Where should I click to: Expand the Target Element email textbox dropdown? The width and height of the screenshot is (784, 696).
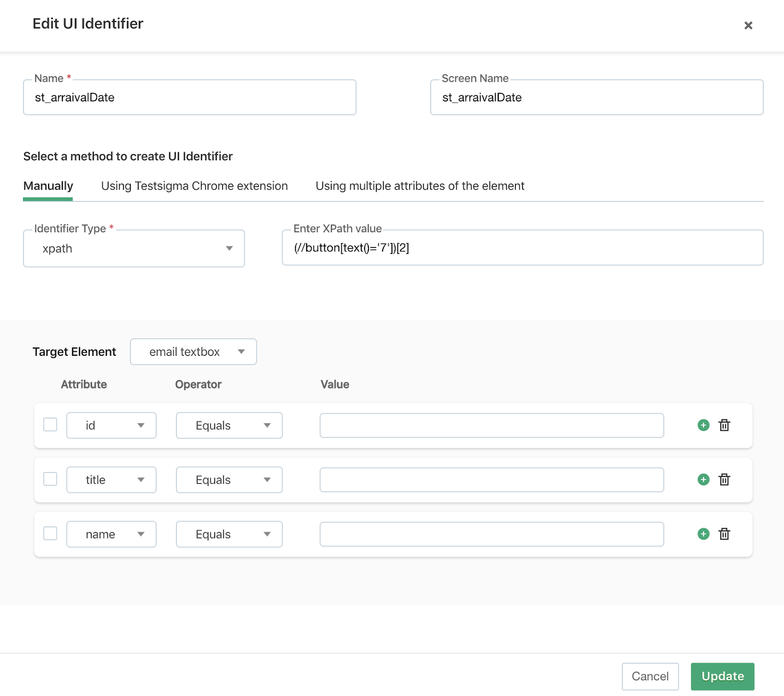coord(193,352)
